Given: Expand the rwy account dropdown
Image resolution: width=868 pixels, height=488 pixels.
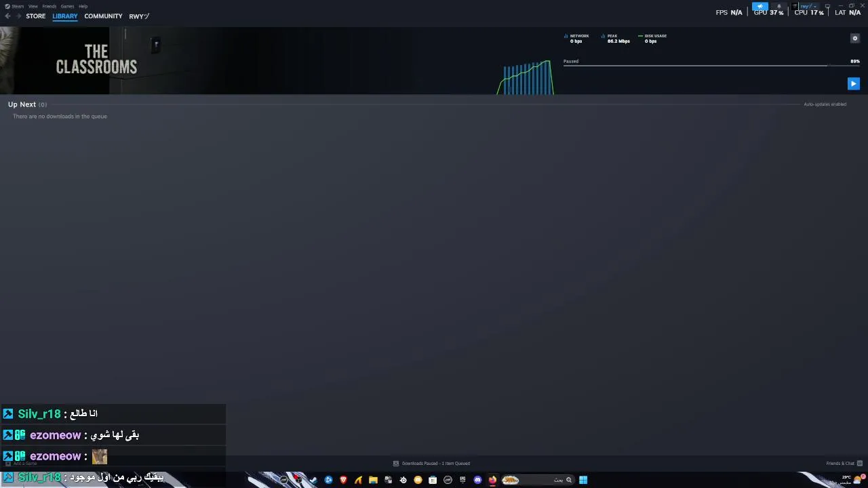Looking at the screenshot, I should click(x=808, y=6).
